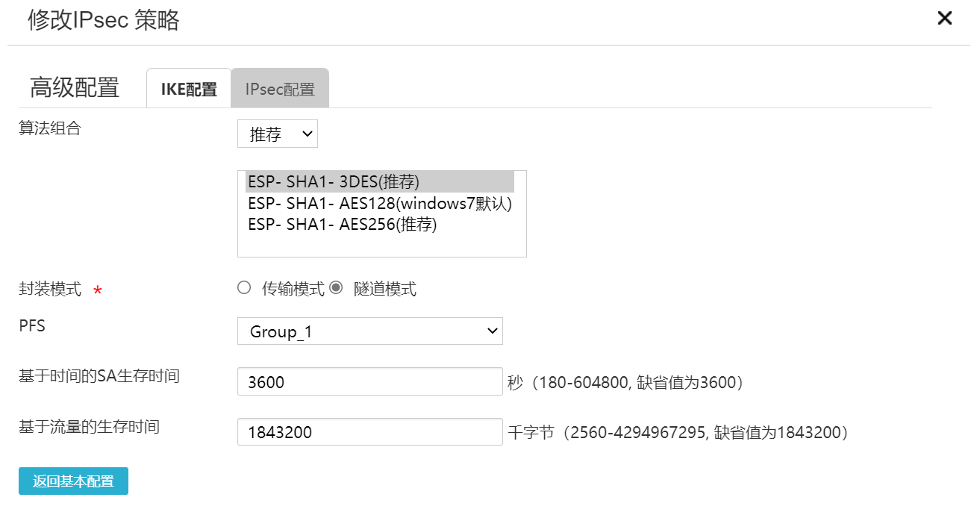Click the SA生存时间 field showing 3600
The height and width of the screenshot is (512, 980).
(369, 382)
